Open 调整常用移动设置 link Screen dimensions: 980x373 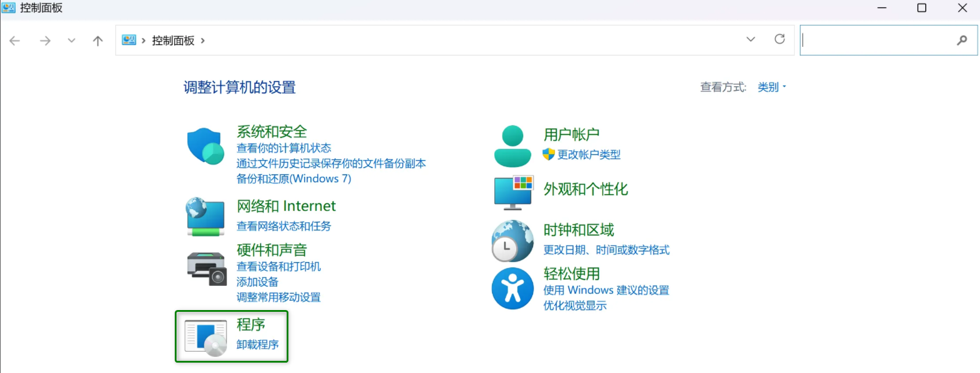(279, 297)
